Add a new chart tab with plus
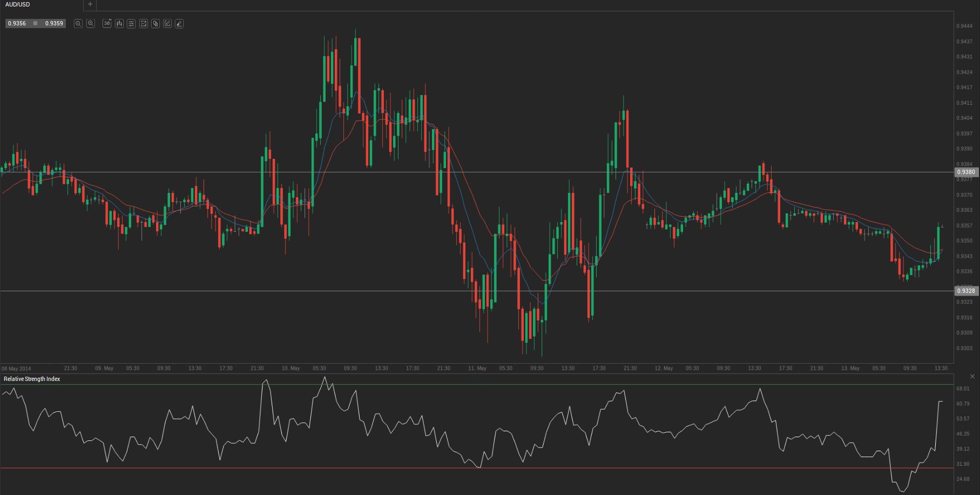 pyautogui.click(x=90, y=4)
